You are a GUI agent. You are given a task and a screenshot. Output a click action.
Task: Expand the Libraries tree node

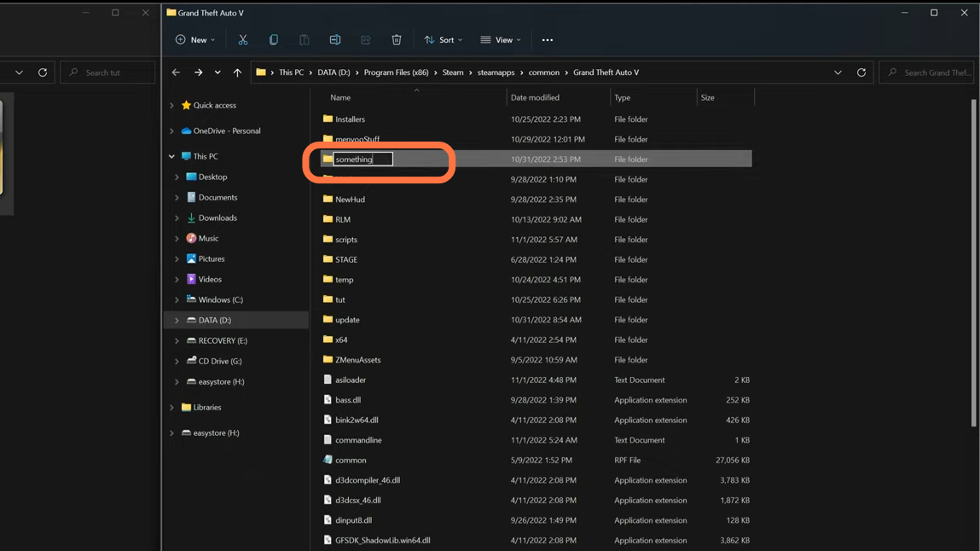[172, 408]
